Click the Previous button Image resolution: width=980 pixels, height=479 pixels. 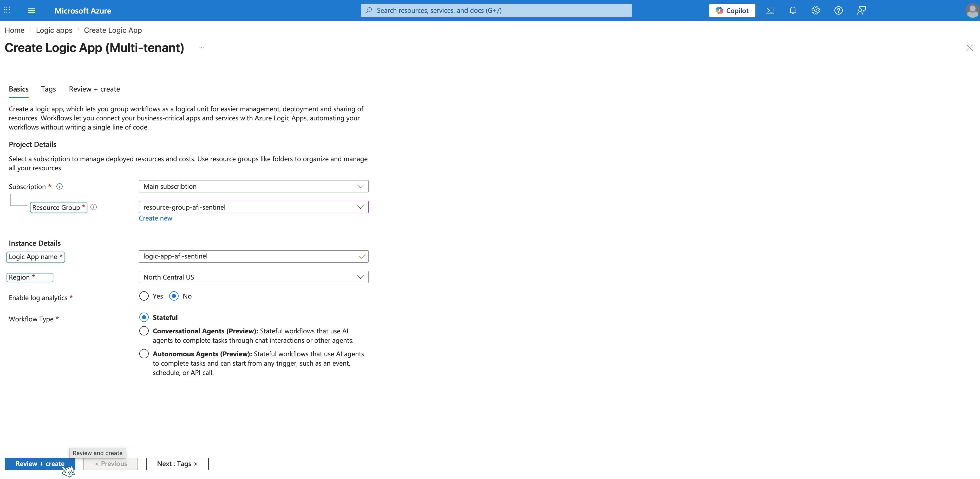pos(111,464)
